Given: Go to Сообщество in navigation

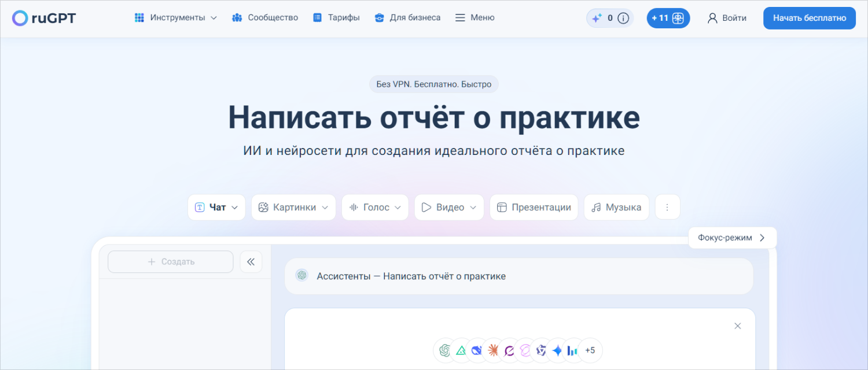Looking at the screenshot, I should [x=265, y=18].
